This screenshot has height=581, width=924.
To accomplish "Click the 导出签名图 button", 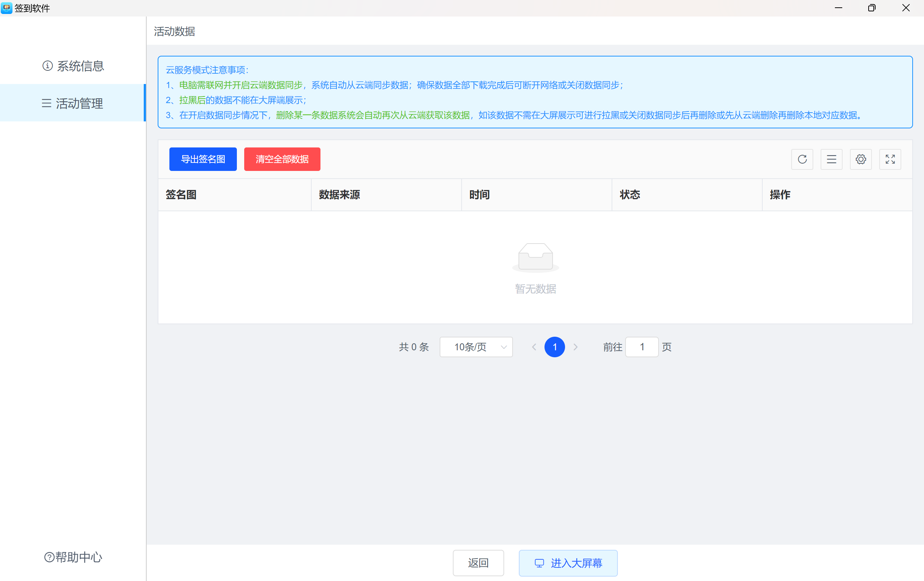I will tap(203, 159).
